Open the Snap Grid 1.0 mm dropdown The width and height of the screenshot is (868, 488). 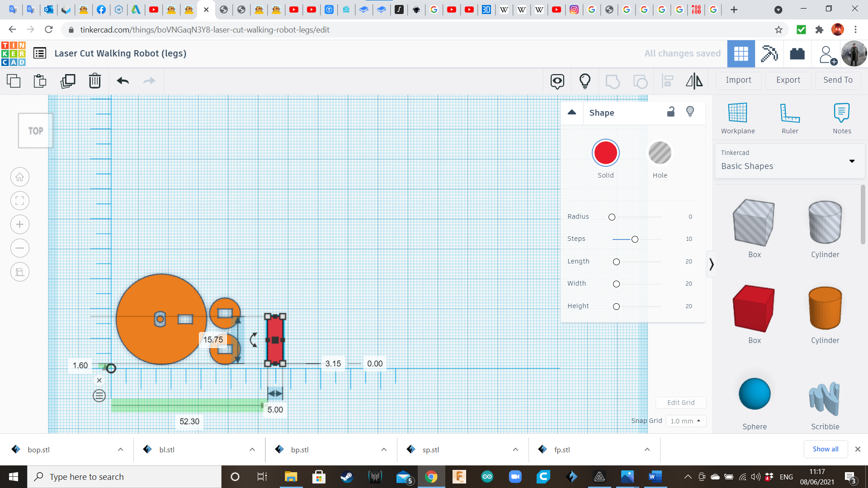point(685,421)
